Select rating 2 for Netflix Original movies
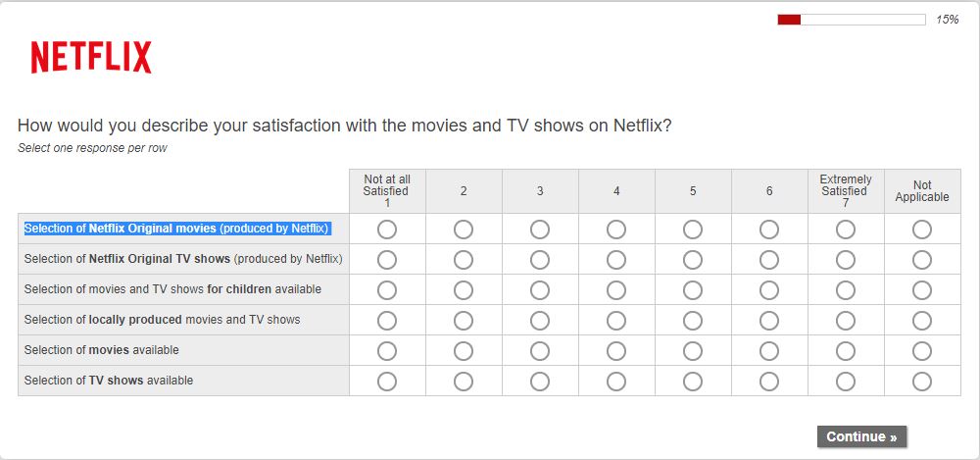 coord(464,230)
